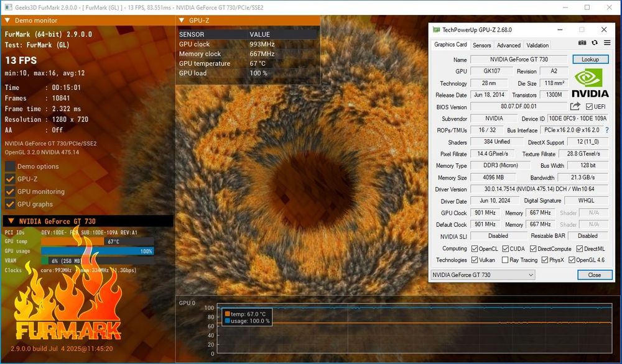Click the GPU 0 graph area
Image resolution: width=622 pixels, height=364 pixels.
tap(414, 329)
